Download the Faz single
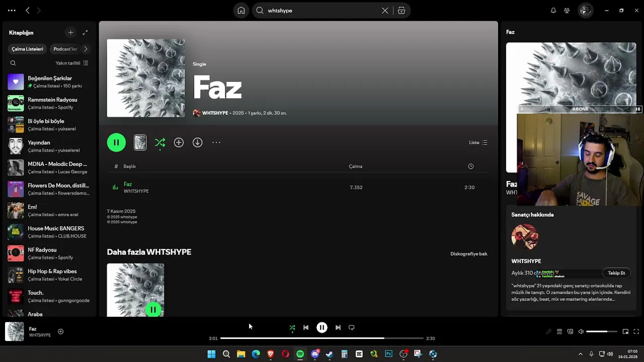 [198, 142]
